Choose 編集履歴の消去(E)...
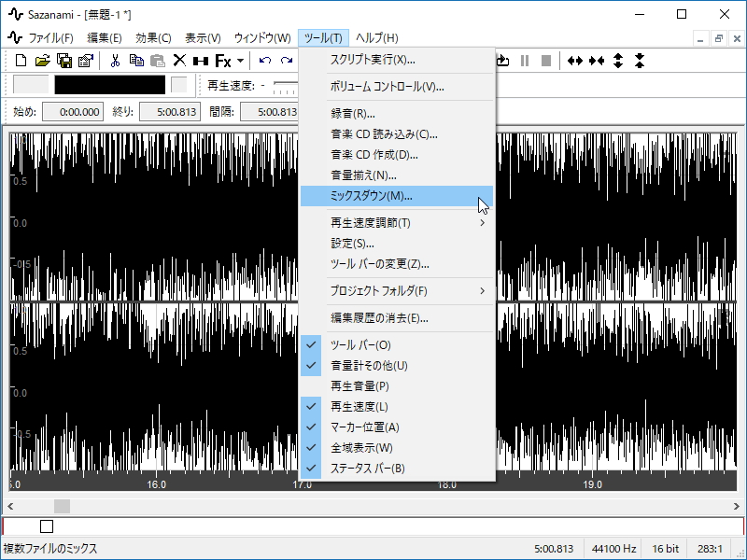 [x=397, y=317]
